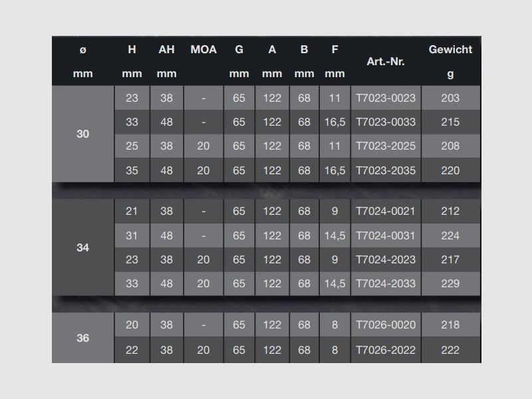Image resolution: width=532 pixels, height=399 pixels.
Task: Select article number T7024-2023
Action: 386,259
